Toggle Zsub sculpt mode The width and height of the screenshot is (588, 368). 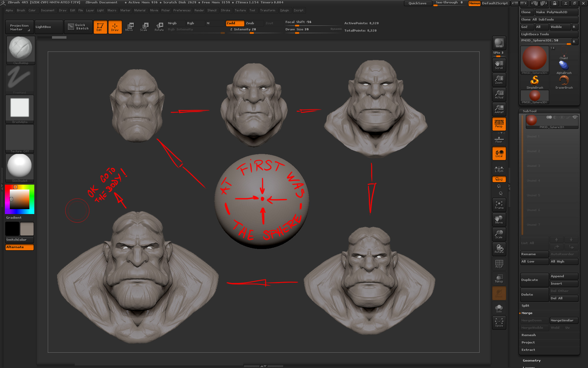(x=254, y=23)
